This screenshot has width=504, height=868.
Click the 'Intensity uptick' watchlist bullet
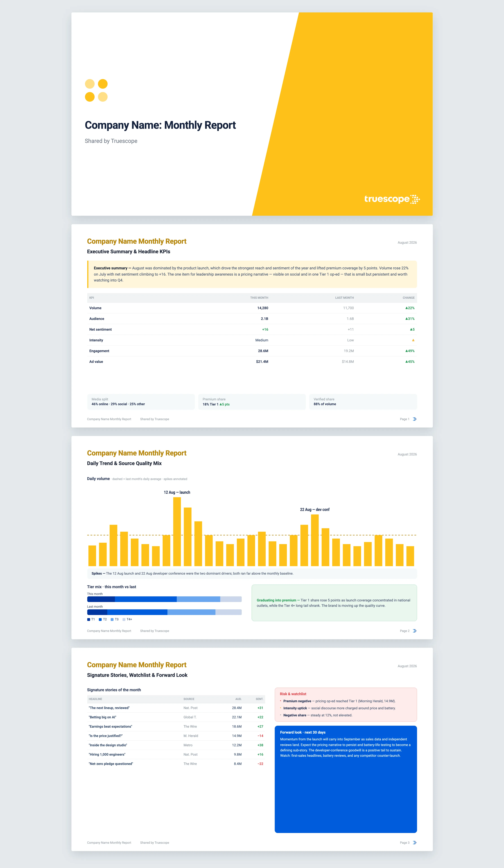tap(338, 708)
